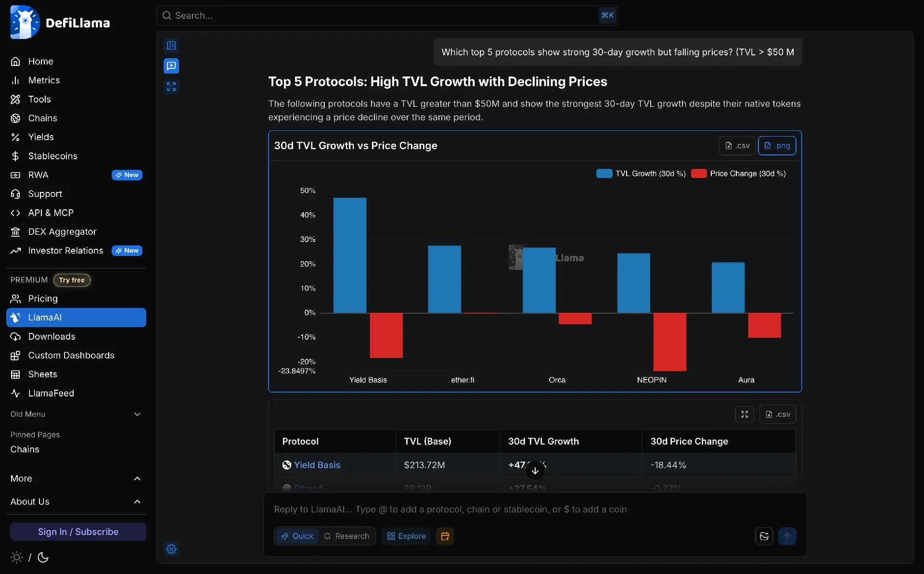Toggle Price Change (30d %) legend series
This screenshot has height=574, width=924.
(739, 174)
